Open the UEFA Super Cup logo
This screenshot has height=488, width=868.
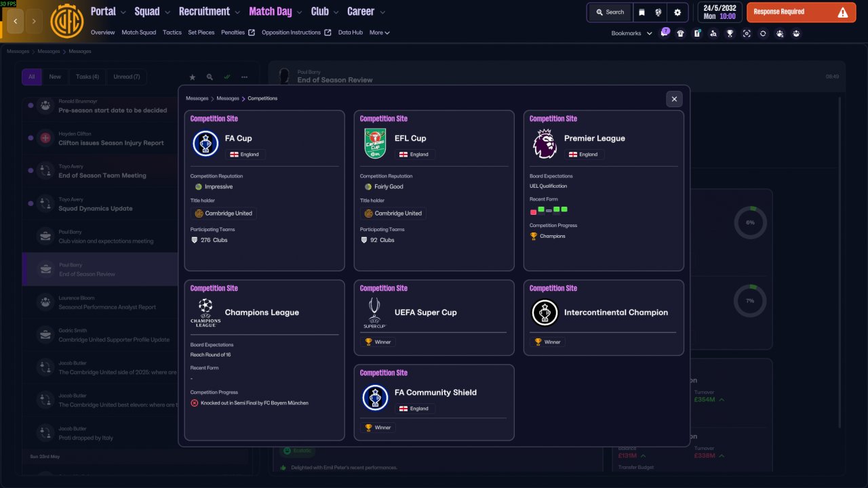pyautogui.click(x=375, y=312)
